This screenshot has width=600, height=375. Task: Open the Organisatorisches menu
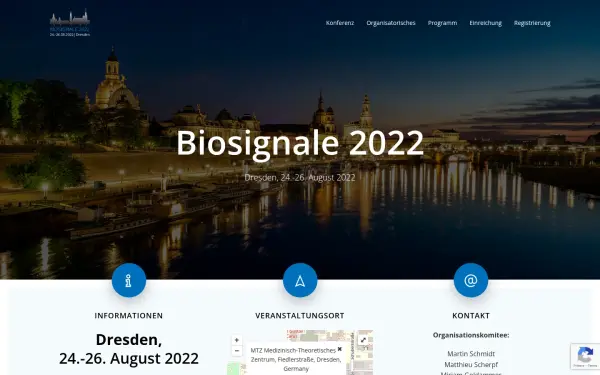(x=391, y=23)
